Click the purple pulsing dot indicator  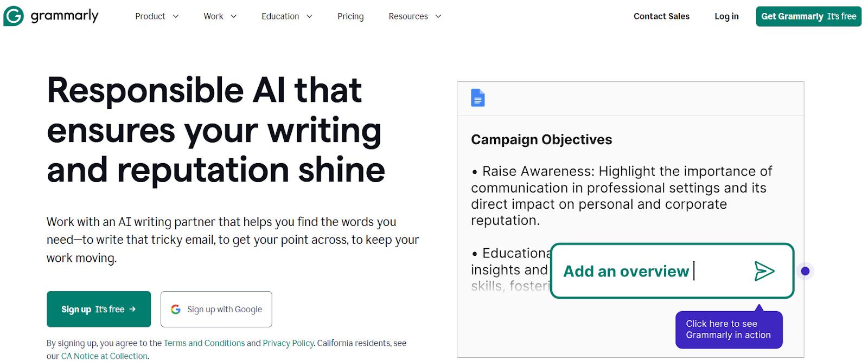point(805,271)
